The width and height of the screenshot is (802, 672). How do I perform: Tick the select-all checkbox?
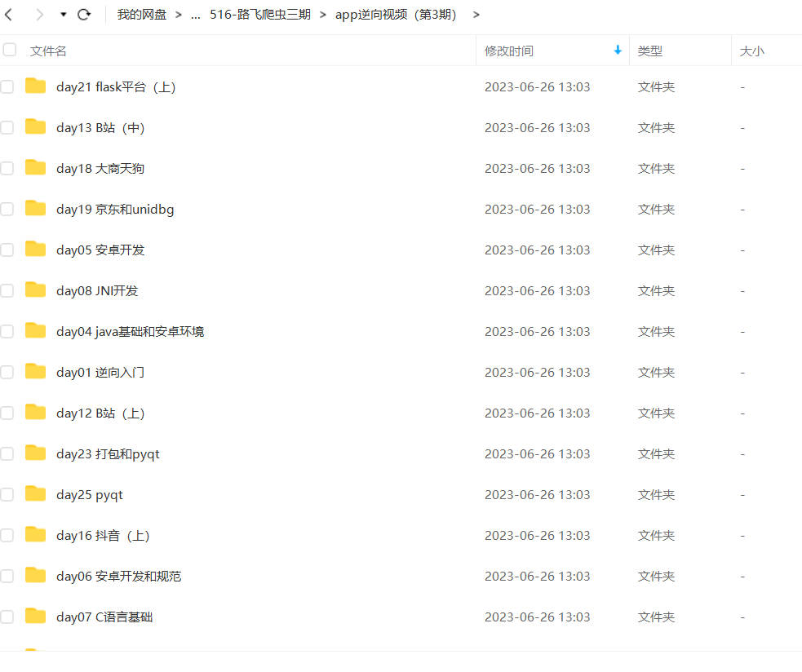(10, 50)
